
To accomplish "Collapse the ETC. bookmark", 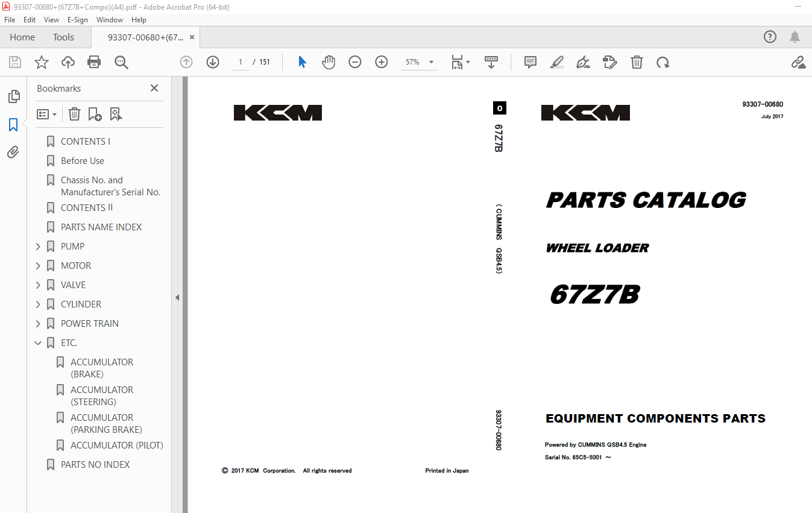I will click(38, 343).
